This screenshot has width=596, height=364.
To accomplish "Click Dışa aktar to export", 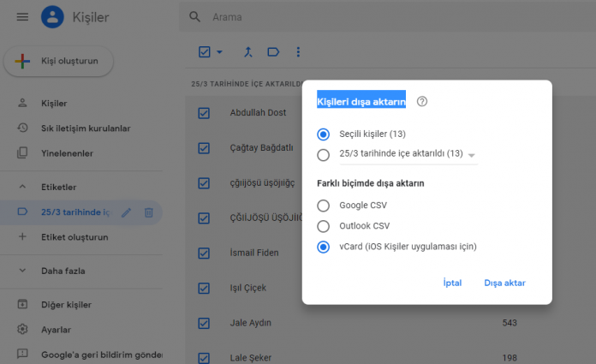I will (x=504, y=283).
